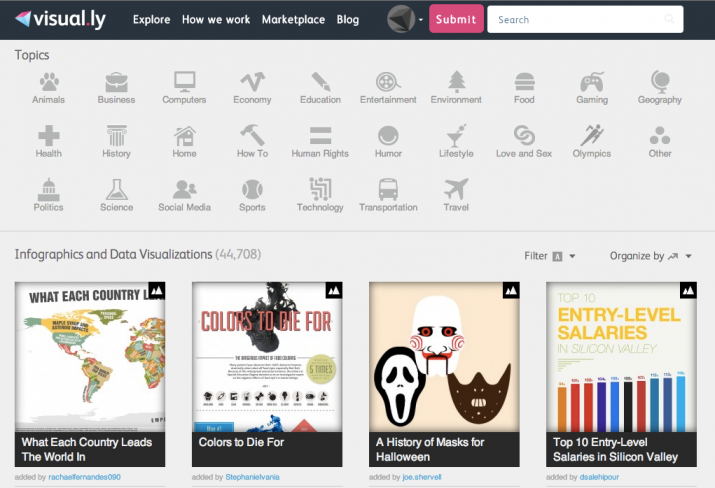Open the Economy chart icon
715x488 pixels.
pos(252,82)
